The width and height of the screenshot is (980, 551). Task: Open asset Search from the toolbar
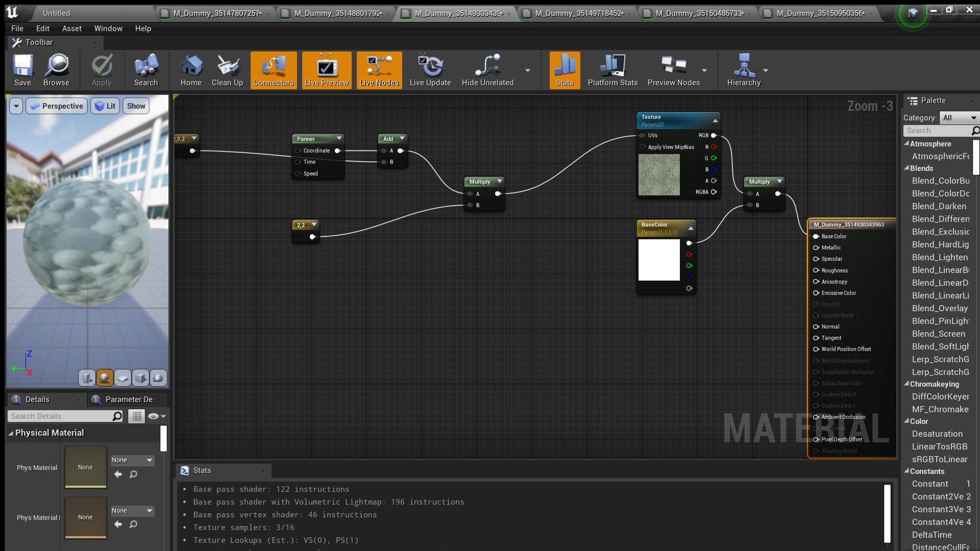(146, 70)
